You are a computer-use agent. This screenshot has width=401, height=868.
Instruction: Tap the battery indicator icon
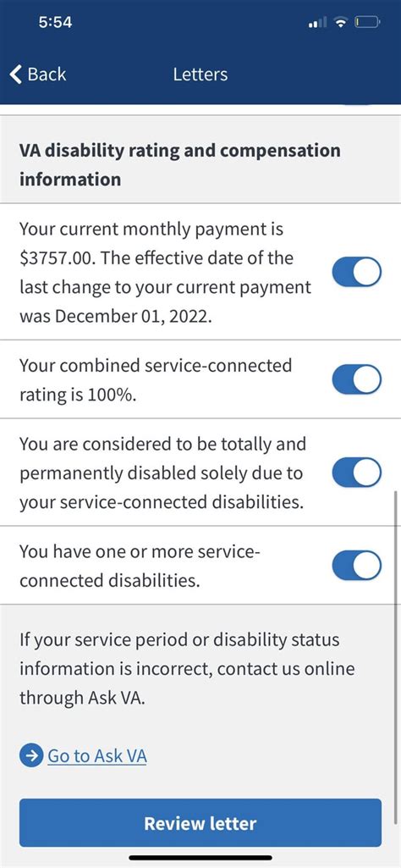point(367,23)
